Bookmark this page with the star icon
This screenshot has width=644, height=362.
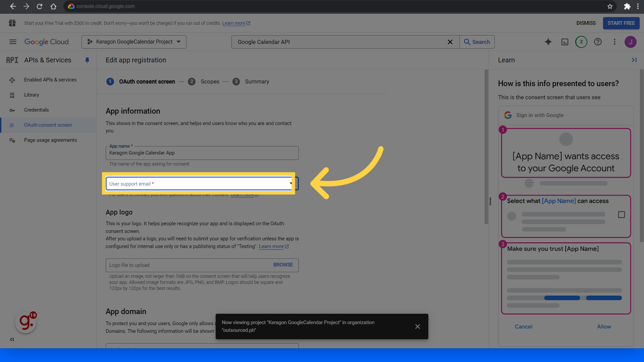pyautogui.click(x=610, y=6)
